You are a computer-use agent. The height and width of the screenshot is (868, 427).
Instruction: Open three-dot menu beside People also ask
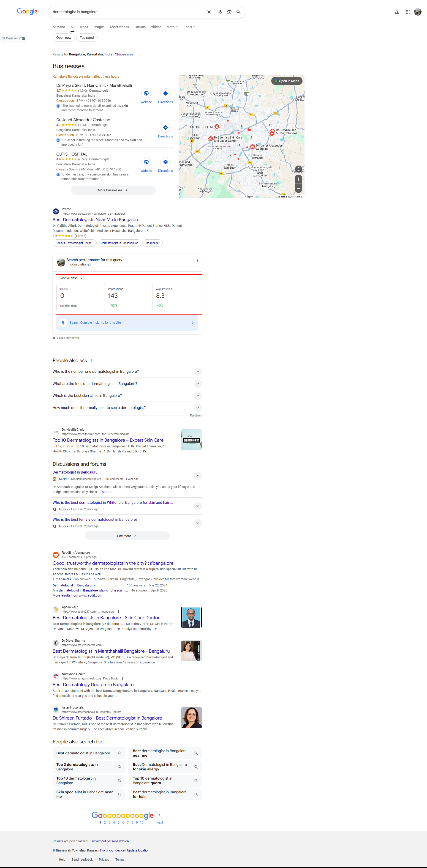click(92, 361)
